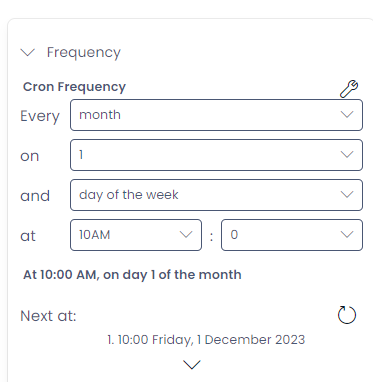Image resolution: width=373 pixels, height=382 pixels.
Task: Open advanced cron editor via wrench icon
Action: click(349, 89)
